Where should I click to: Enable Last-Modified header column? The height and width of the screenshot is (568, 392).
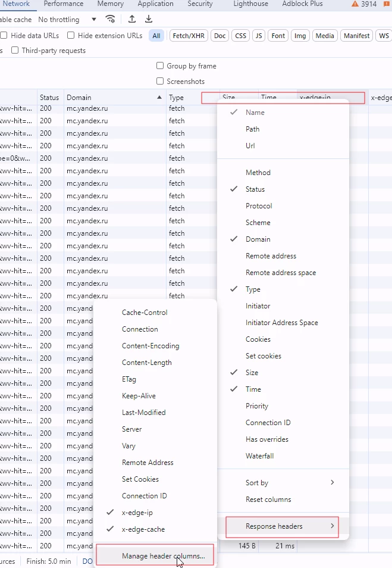[155, 412]
